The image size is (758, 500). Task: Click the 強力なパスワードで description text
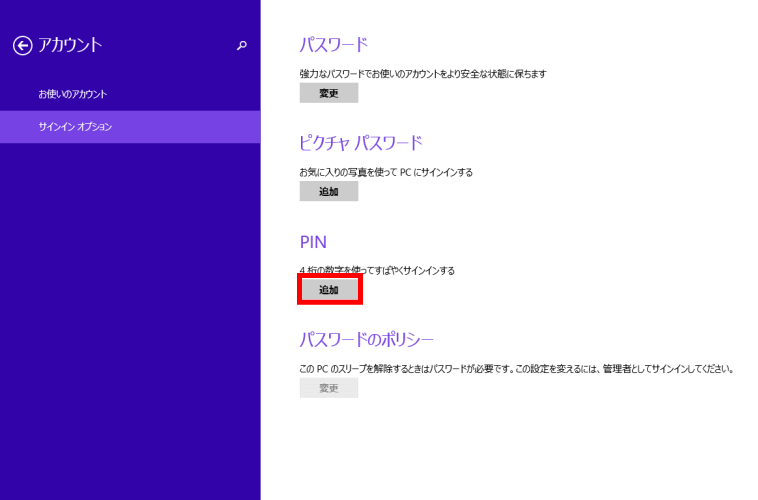pyautogui.click(x=422, y=74)
